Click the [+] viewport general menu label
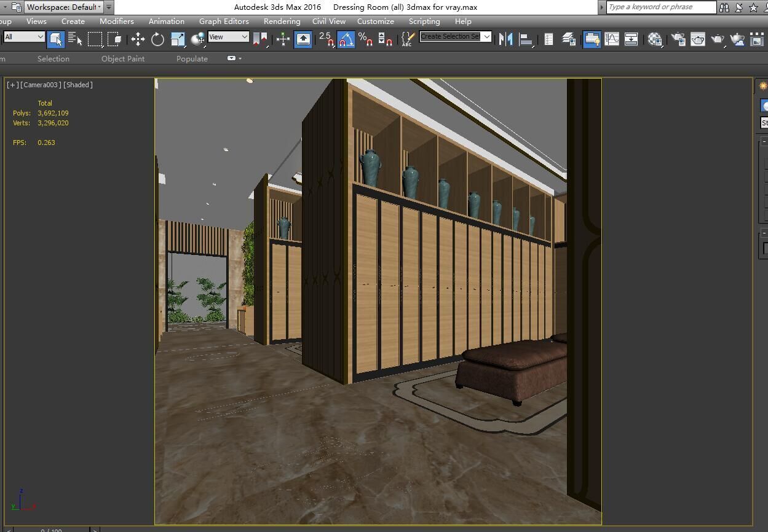 click(x=12, y=85)
